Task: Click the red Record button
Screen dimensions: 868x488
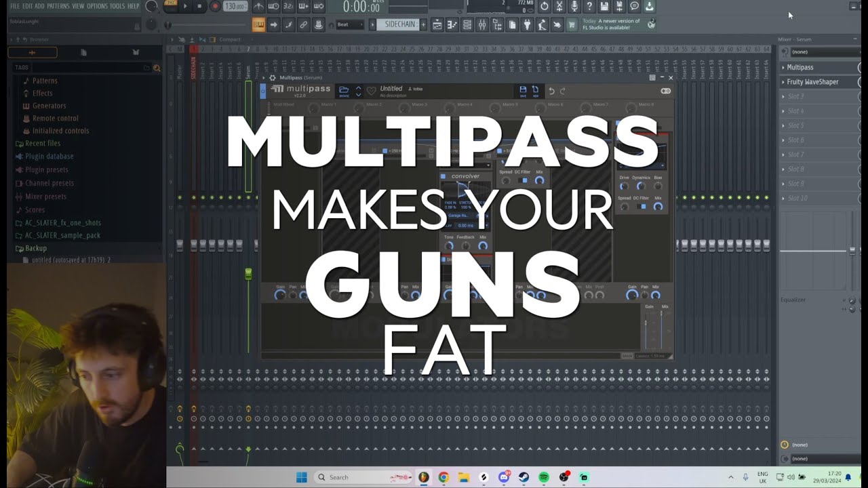Action: pyautogui.click(x=215, y=6)
